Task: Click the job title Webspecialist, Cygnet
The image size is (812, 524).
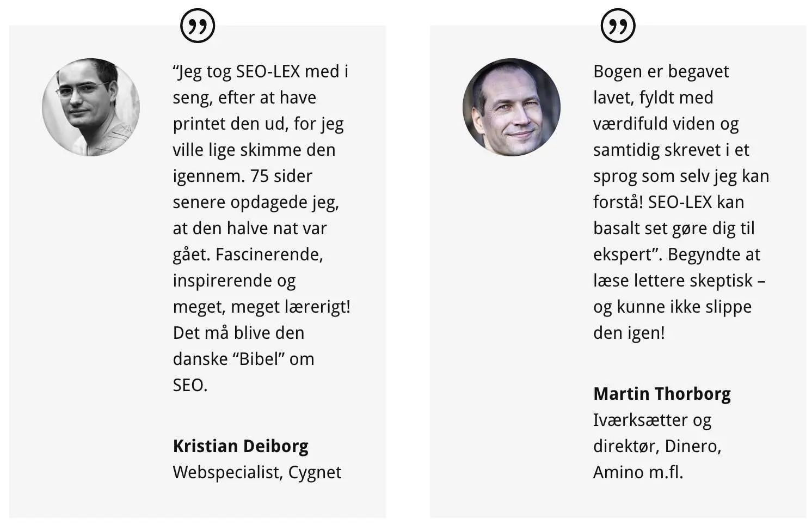Action: 257,472
